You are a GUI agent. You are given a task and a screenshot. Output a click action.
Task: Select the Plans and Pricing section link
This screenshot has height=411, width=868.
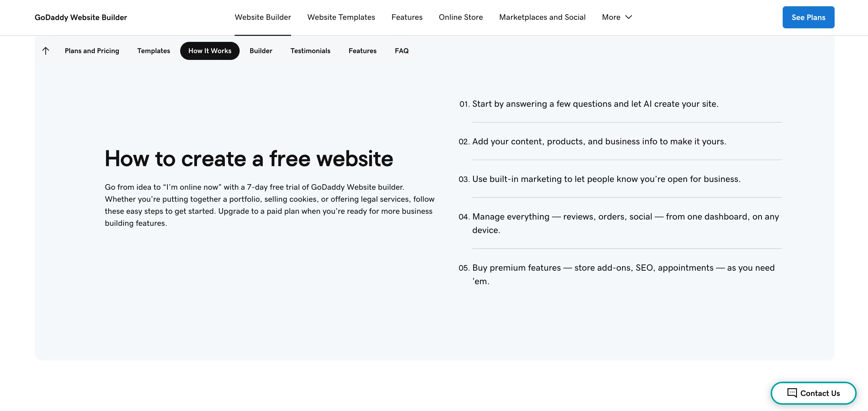[92, 51]
